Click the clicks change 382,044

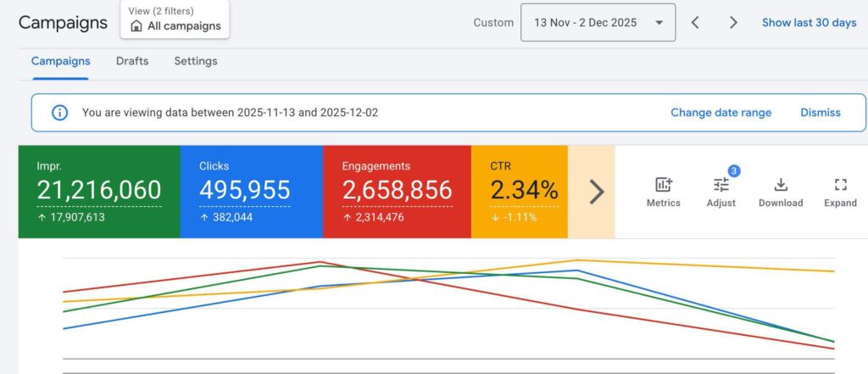coord(231,217)
